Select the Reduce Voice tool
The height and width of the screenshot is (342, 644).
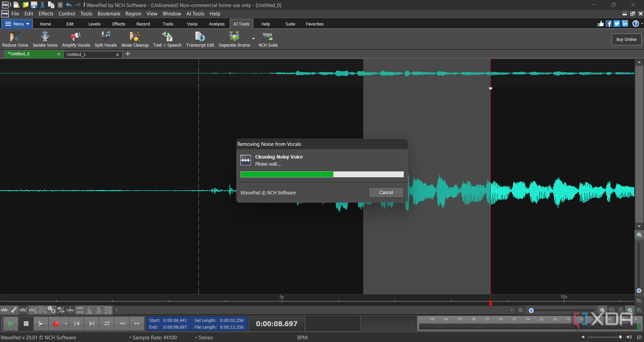point(15,40)
